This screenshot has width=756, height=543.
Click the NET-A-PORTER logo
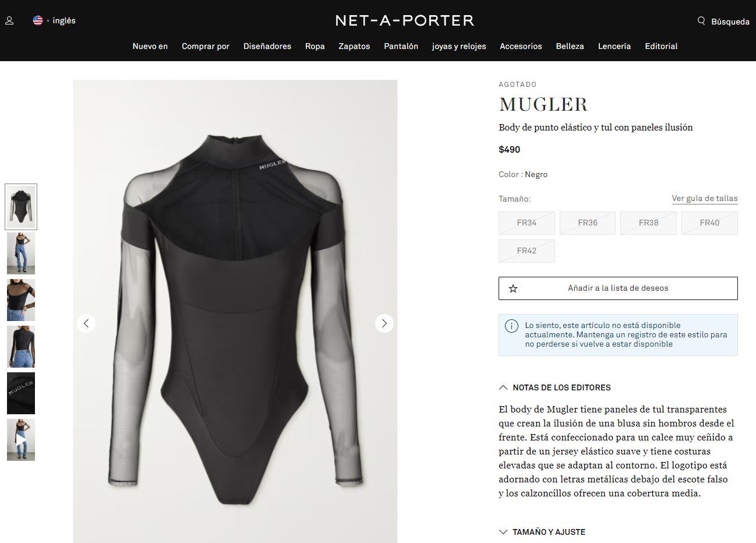click(x=405, y=20)
